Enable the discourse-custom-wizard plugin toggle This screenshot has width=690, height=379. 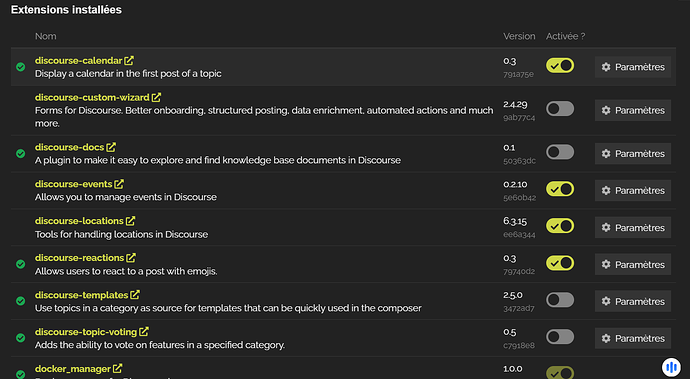[560, 109]
